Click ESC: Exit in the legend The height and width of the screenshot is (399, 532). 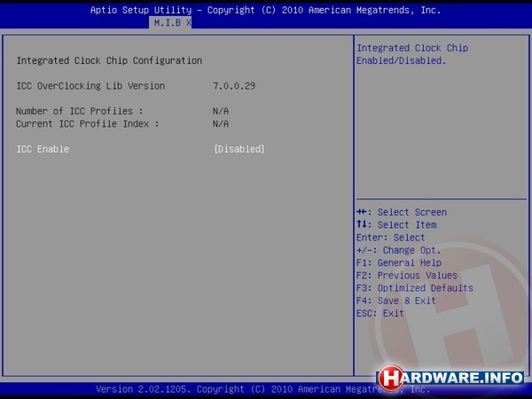click(x=379, y=313)
